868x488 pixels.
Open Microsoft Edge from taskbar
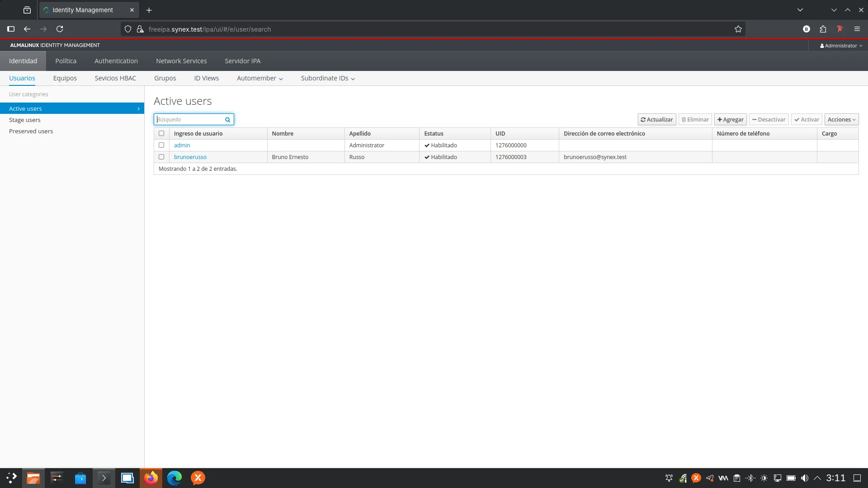[x=175, y=478]
